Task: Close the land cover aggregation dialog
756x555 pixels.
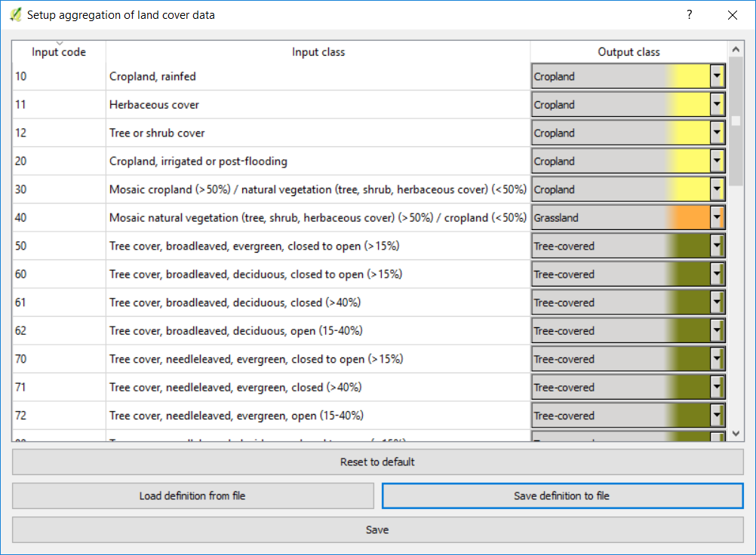Action: [732, 14]
